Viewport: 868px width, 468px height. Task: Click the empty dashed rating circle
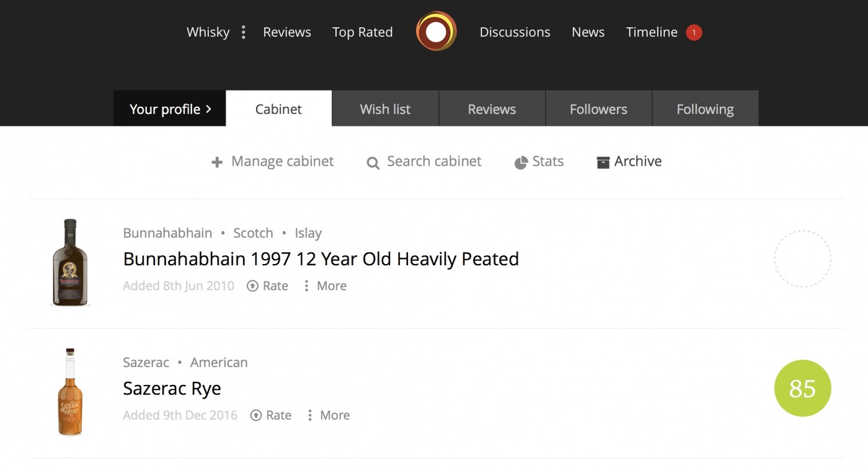point(802,258)
